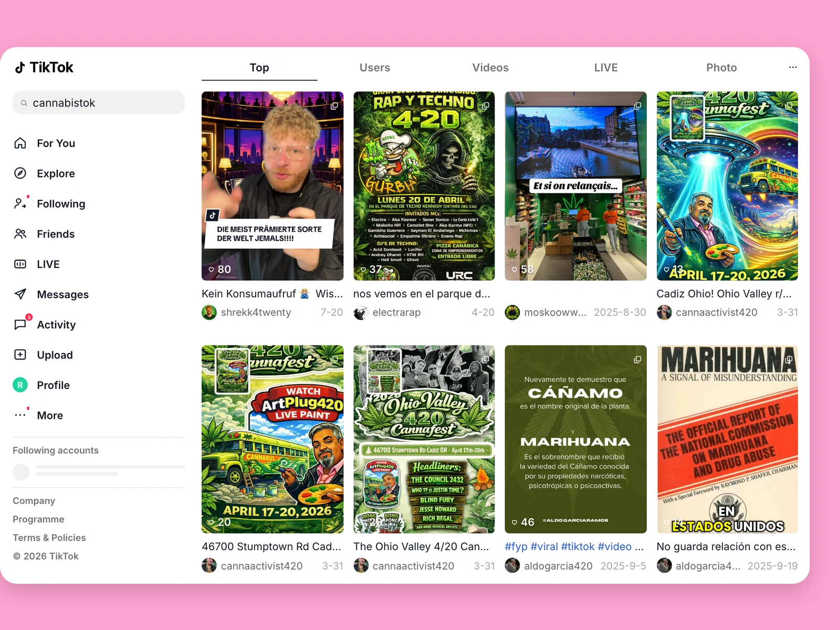Click caption 'Cadiz Ohio! Ohio Valley r/...'
This screenshot has width=840, height=630.
(724, 294)
